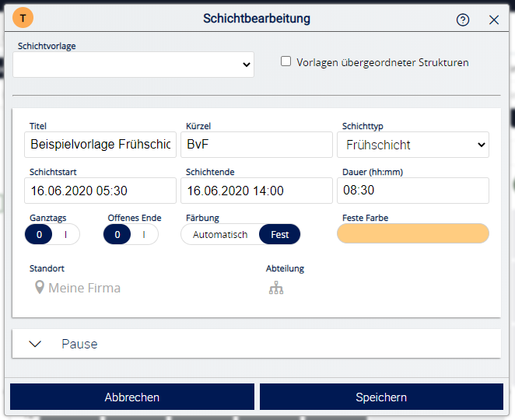Toggle the Offenes Ende switch
Image resolution: width=515 pixels, height=420 pixels.
click(x=131, y=234)
